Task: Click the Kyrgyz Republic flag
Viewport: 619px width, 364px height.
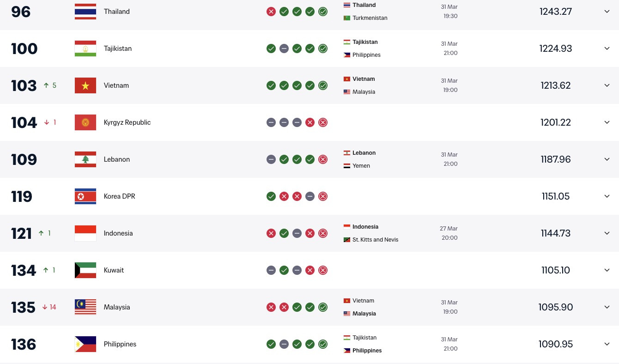Action: click(85, 122)
